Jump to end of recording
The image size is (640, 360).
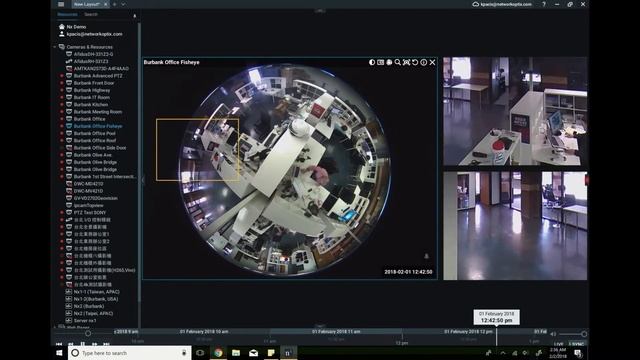point(106,344)
